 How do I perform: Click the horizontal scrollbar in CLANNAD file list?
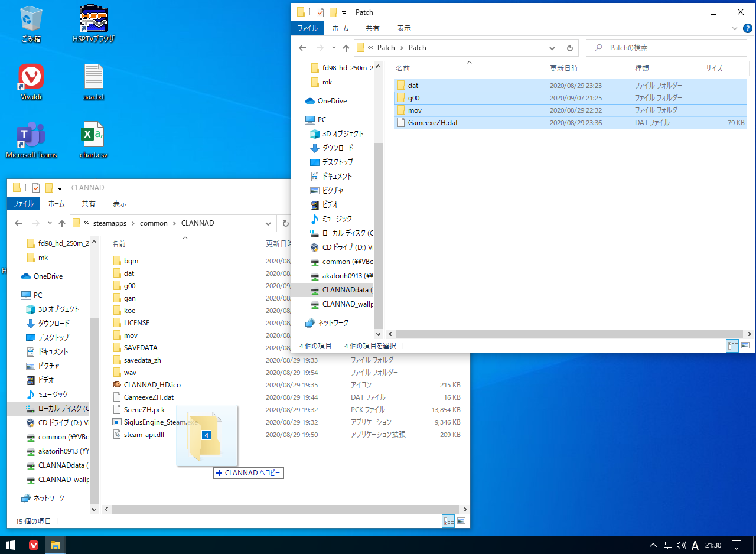pos(285,509)
